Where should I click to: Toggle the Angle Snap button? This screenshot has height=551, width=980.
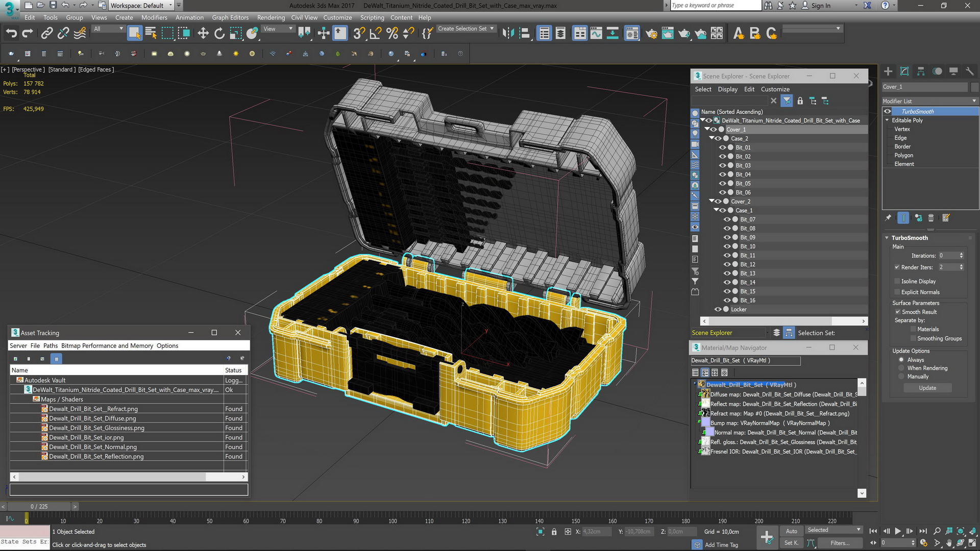pyautogui.click(x=376, y=34)
